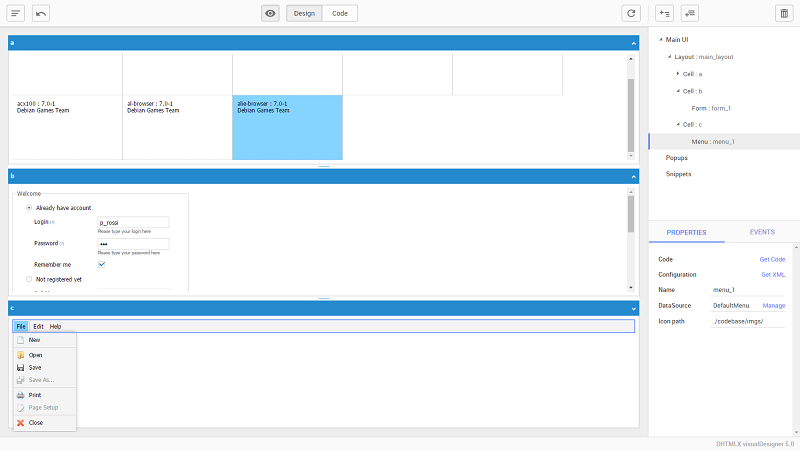800x451 pixels.
Task: Collapse the Cell : b tree node
Action: (677, 91)
